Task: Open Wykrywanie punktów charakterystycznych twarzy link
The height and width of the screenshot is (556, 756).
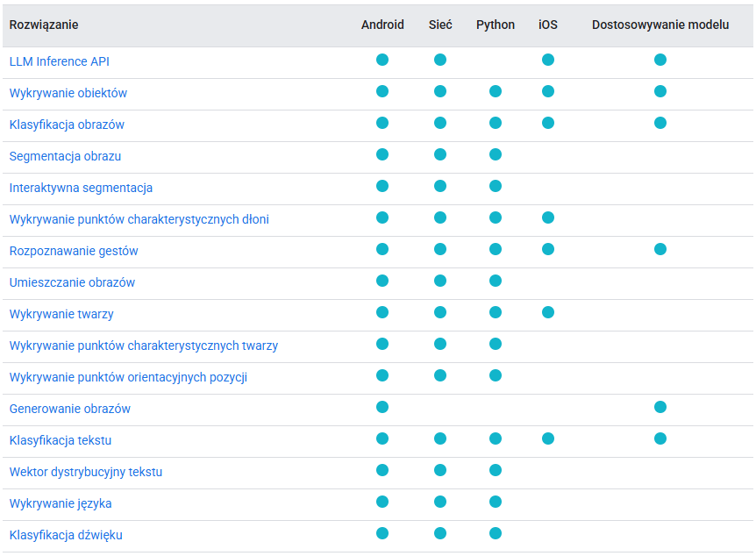Action: (x=144, y=346)
